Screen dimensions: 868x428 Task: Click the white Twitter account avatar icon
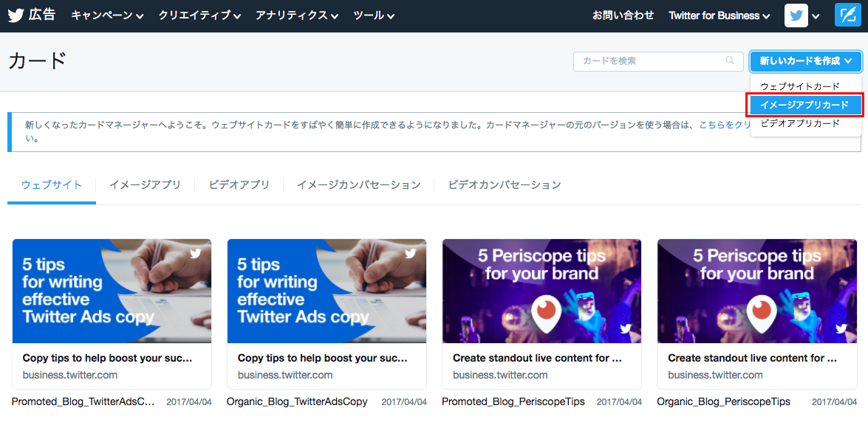(796, 15)
